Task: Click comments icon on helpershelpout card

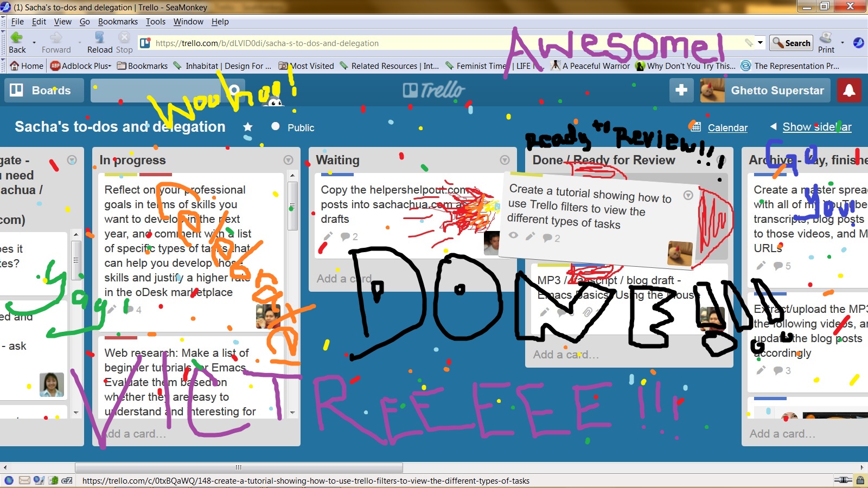Action: pos(345,236)
